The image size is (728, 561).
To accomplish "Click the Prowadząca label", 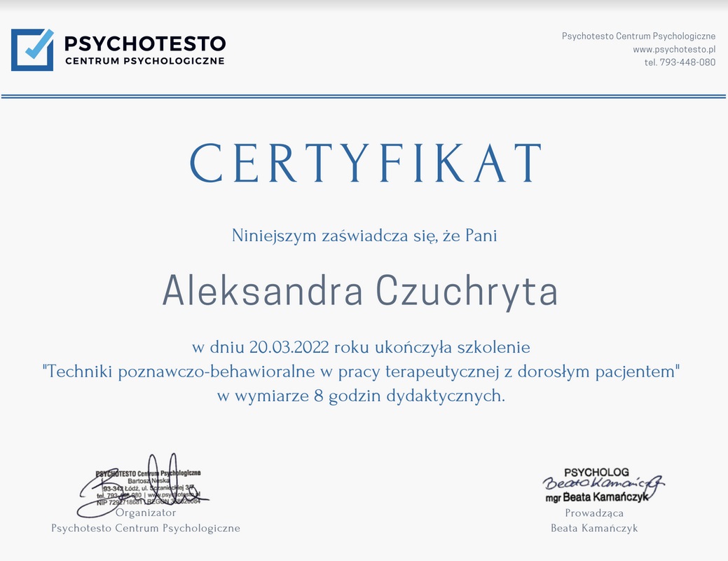I will [594, 513].
